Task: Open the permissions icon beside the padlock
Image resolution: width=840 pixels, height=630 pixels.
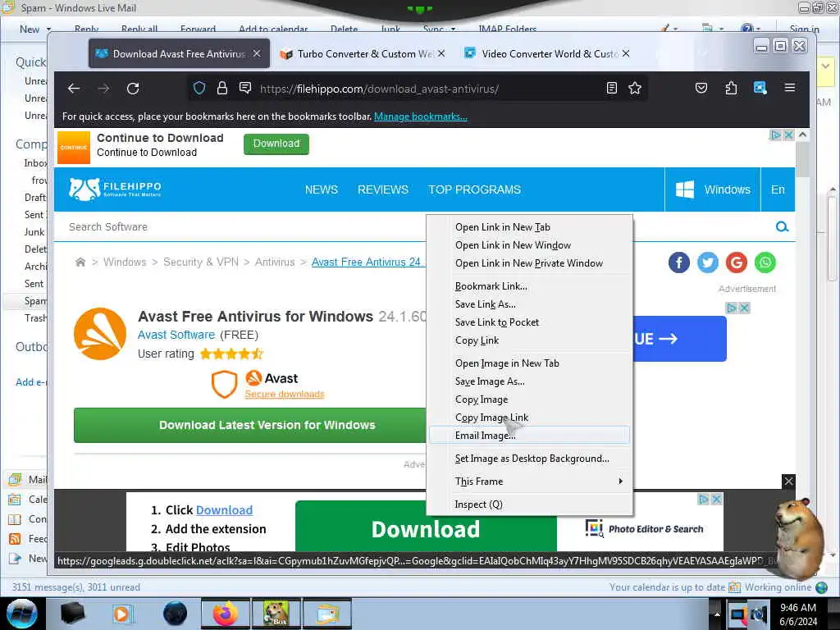Action: pos(245,88)
